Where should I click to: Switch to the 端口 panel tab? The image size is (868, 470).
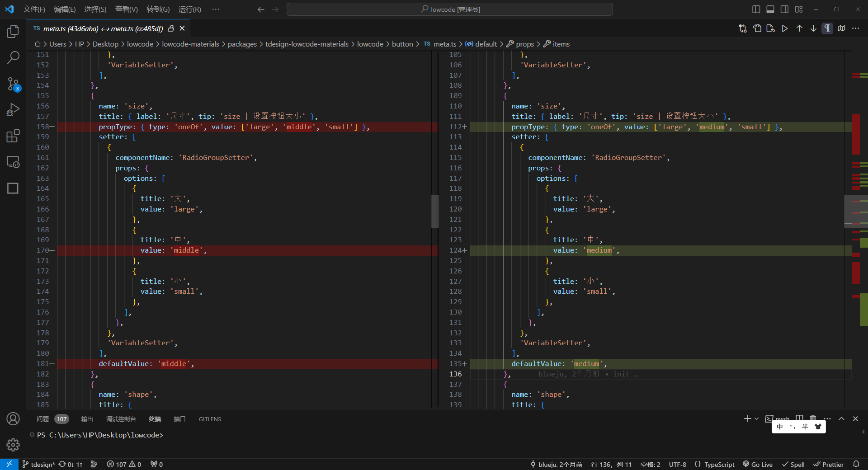(x=179, y=419)
